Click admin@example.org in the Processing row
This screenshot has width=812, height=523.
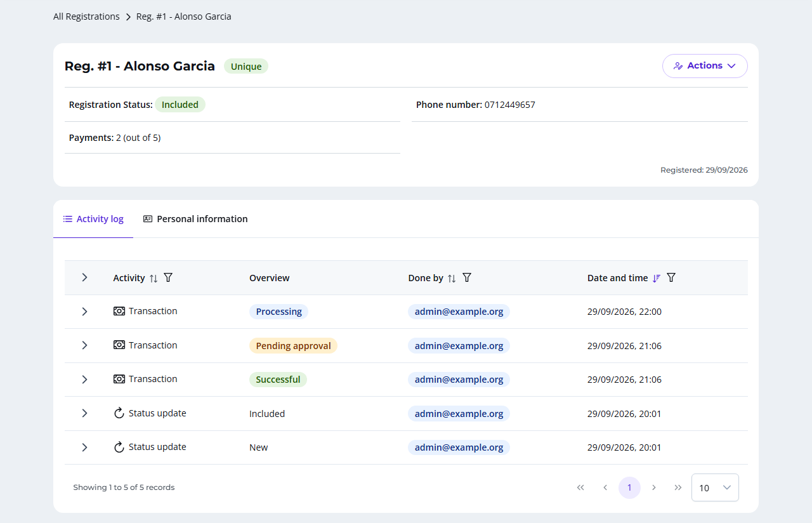tap(459, 312)
